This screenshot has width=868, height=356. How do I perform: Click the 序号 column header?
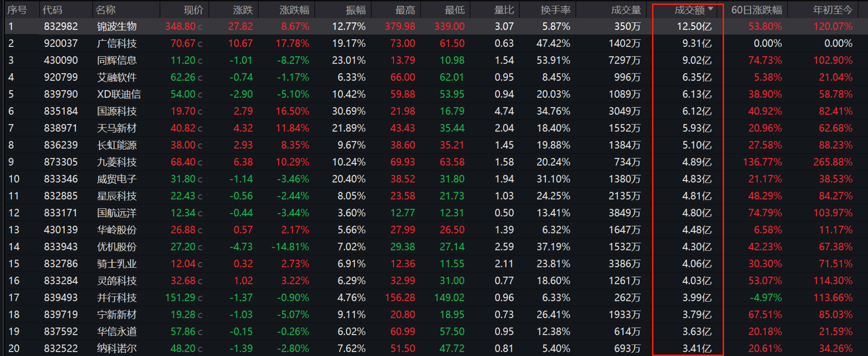click(x=17, y=10)
